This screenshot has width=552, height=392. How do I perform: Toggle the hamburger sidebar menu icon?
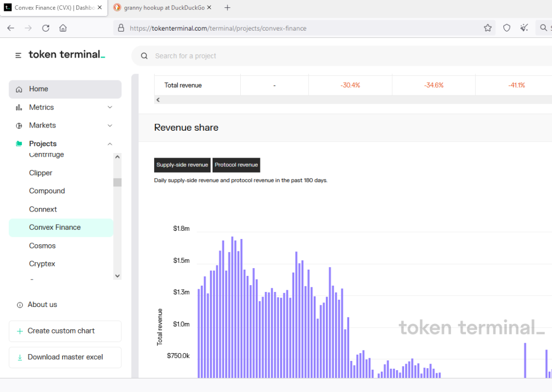tap(18, 55)
